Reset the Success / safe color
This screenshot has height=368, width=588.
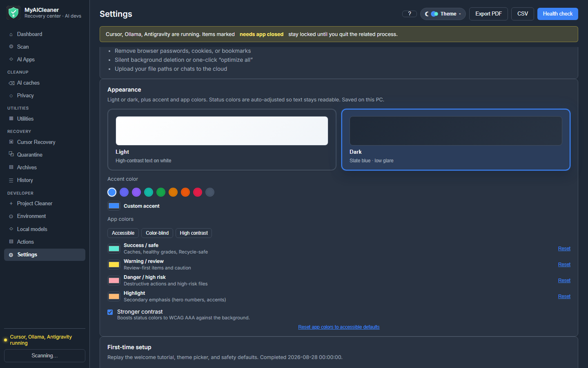click(564, 249)
